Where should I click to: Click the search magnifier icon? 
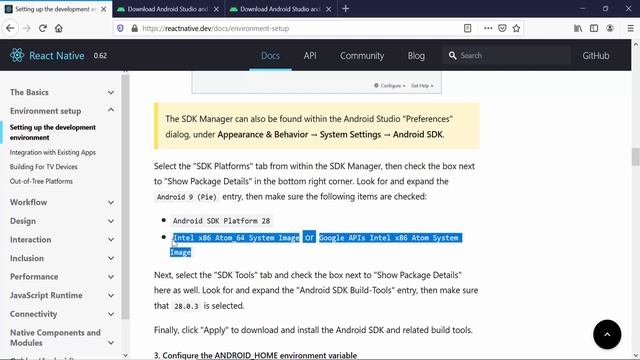pos(452,55)
